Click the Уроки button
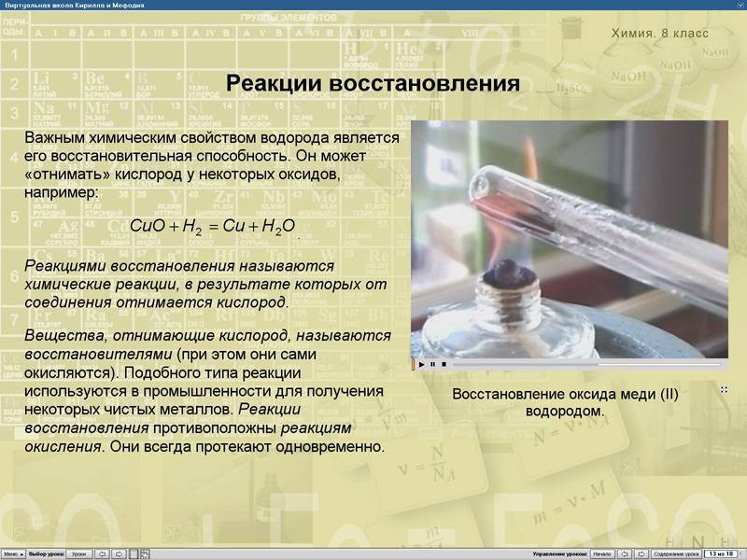The width and height of the screenshot is (747, 560). (79, 553)
